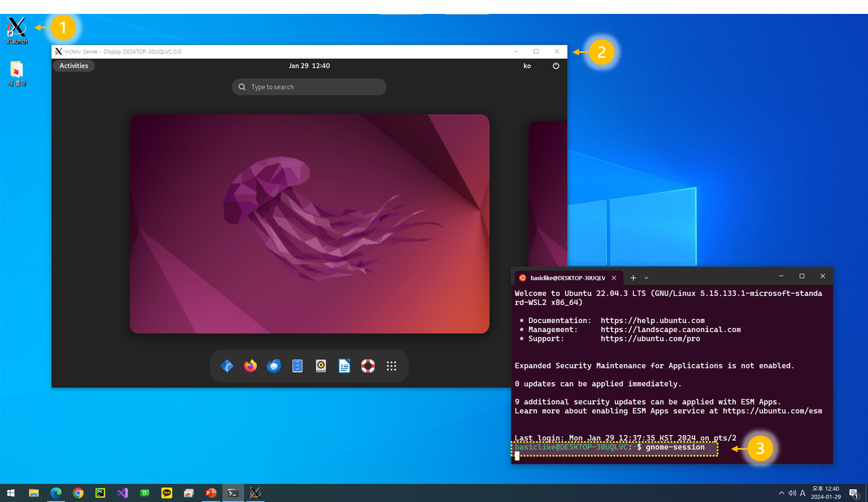Expand the terminal profiles dropdown
The width and height of the screenshot is (868, 502).
pyautogui.click(x=646, y=278)
